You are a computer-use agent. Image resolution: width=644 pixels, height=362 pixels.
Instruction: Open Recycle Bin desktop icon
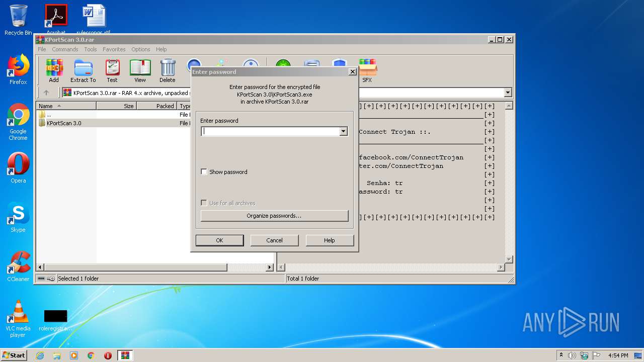18,20
